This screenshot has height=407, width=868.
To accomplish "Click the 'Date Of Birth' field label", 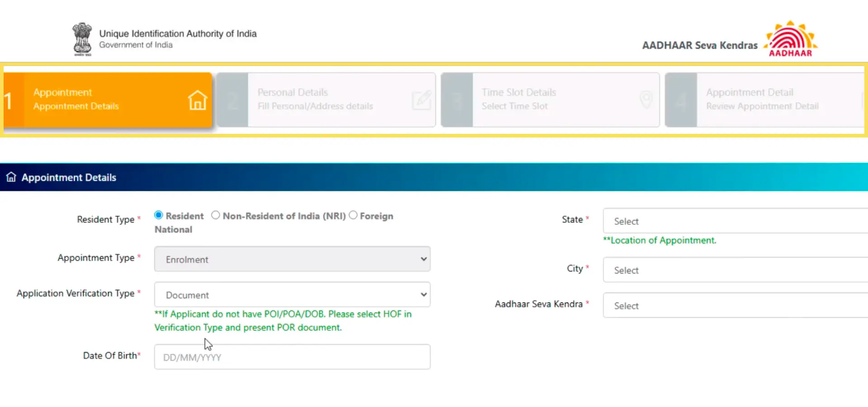I will coord(110,355).
